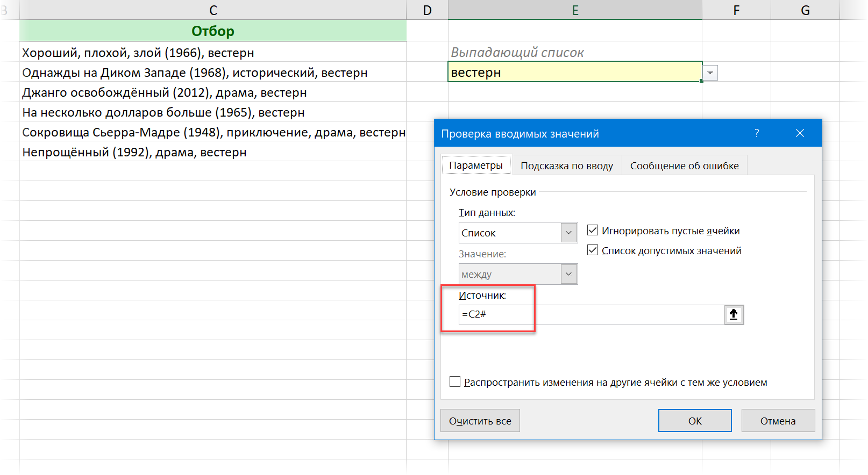Toggle Список допустимых значений checkbox
This screenshot has height=475, width=868.
[x=593, y=250]
